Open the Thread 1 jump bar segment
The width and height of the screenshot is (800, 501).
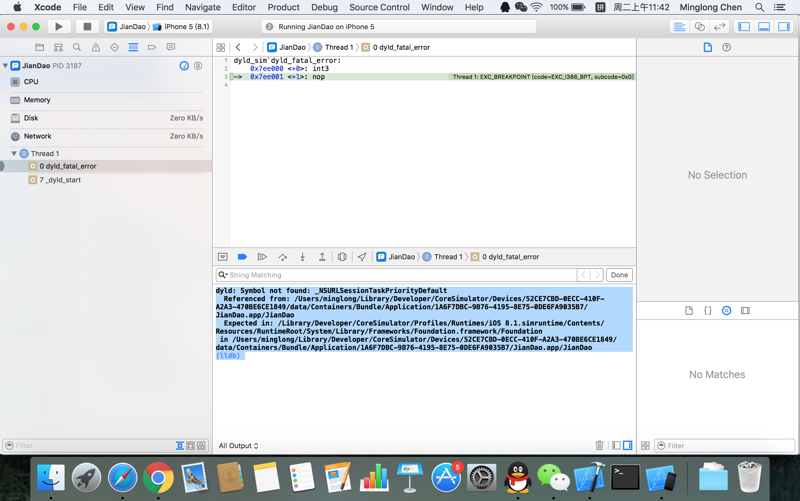click(x=333, y=47)
